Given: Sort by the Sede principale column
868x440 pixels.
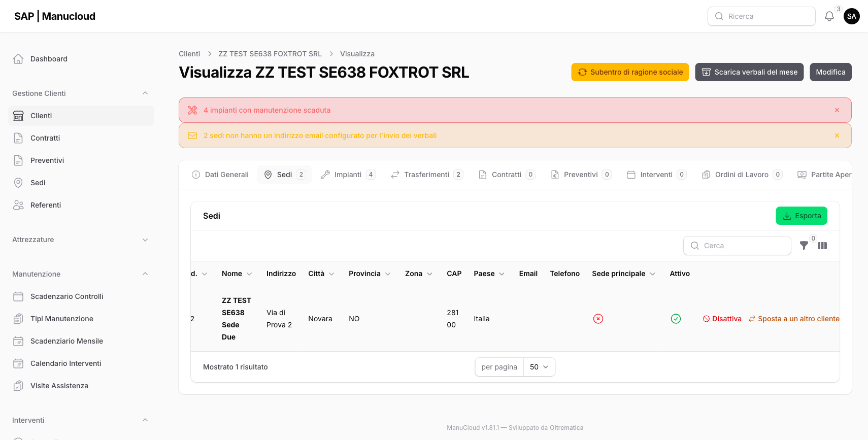Looking at the screenshot, I should tap(624, 274).
